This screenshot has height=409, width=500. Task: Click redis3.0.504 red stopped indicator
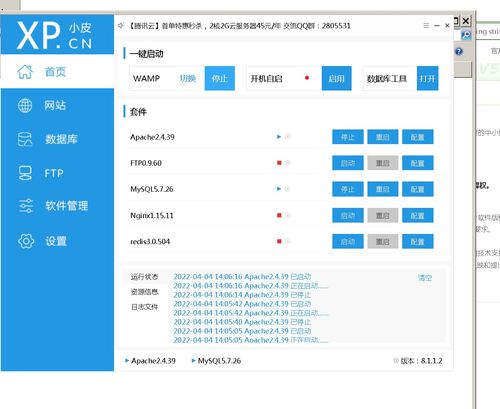pos(279,241)
